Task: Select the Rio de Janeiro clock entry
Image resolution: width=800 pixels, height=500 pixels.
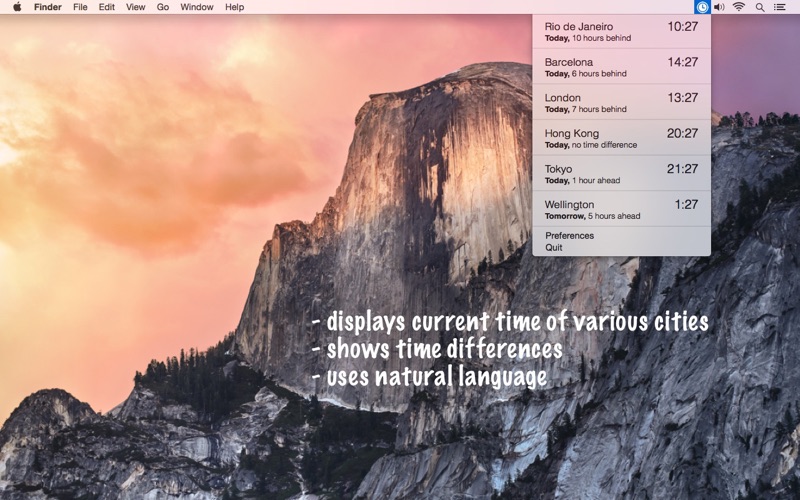Action: [621, 32]
